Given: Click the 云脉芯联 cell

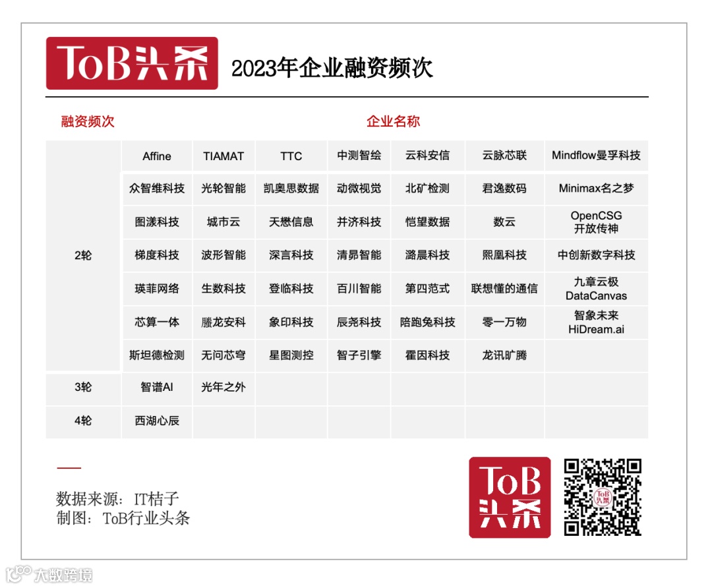Looking at the screenshot, I should tap(504, 156).
